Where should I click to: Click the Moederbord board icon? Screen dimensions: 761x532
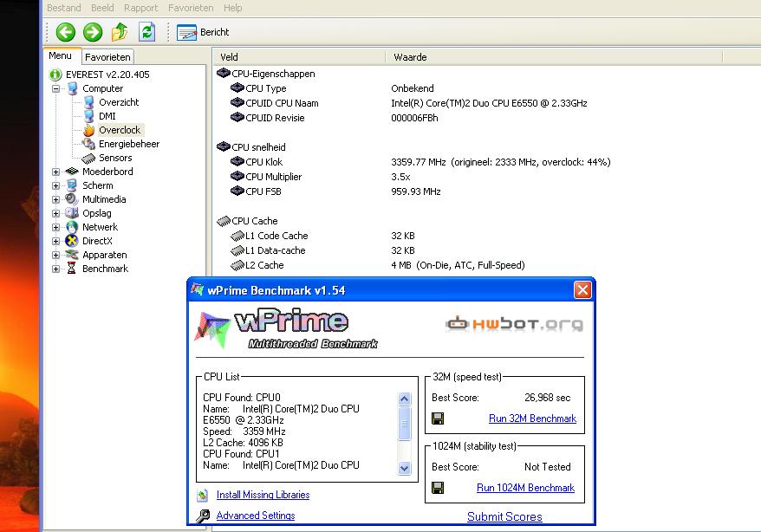(x=72, y=172)
